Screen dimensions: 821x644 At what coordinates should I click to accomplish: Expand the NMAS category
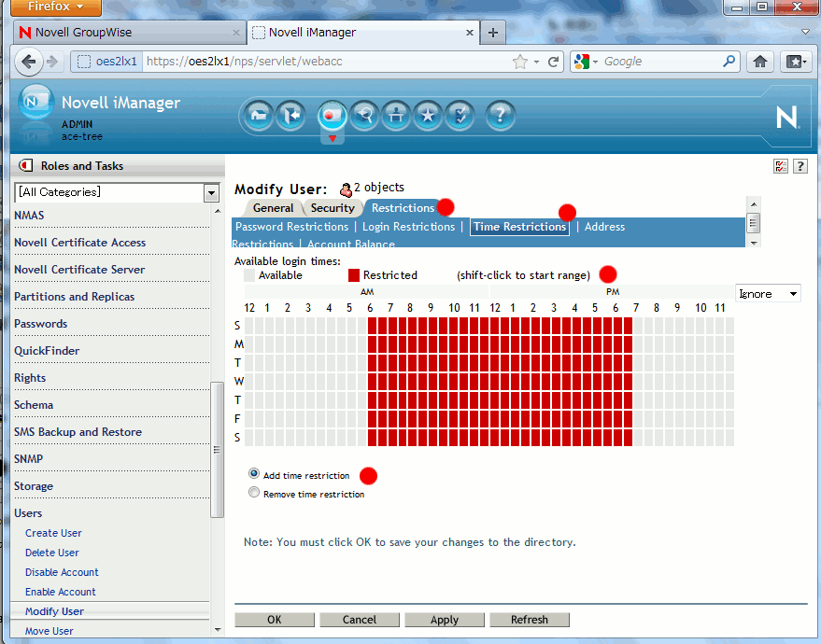[29, 216]
